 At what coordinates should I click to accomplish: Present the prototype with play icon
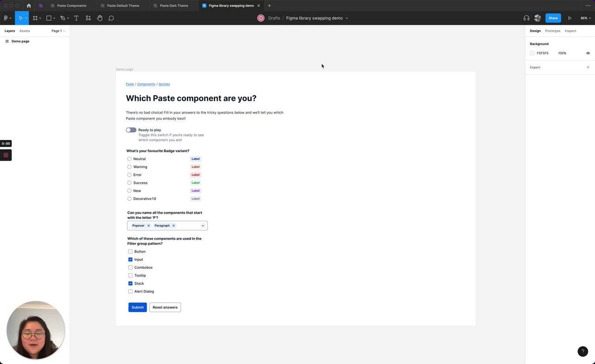[569, 18]
